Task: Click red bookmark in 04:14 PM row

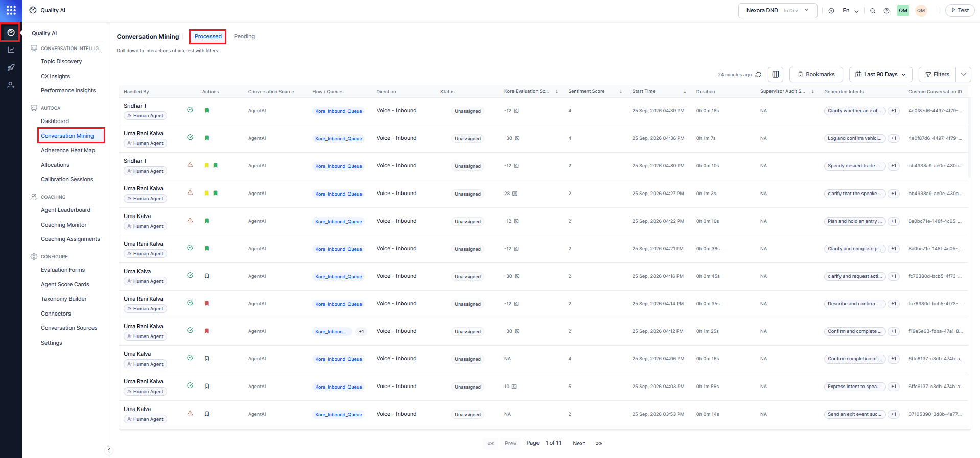Action: (207, 303)
